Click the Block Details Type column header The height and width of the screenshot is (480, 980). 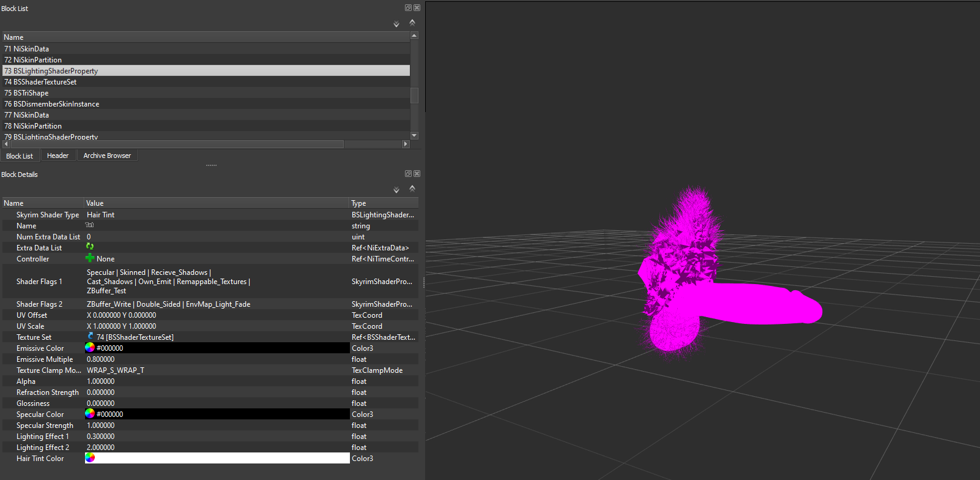point(384,203)
